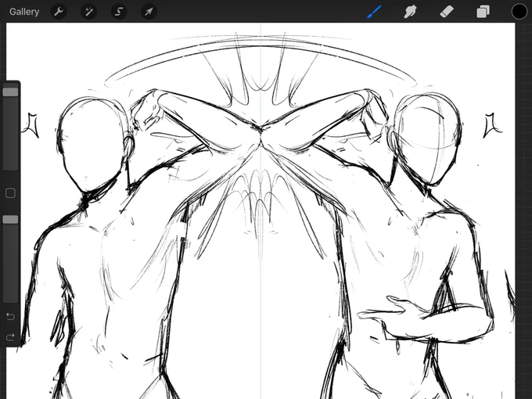Activate the Transform arrow tool

tap(149, 12)
